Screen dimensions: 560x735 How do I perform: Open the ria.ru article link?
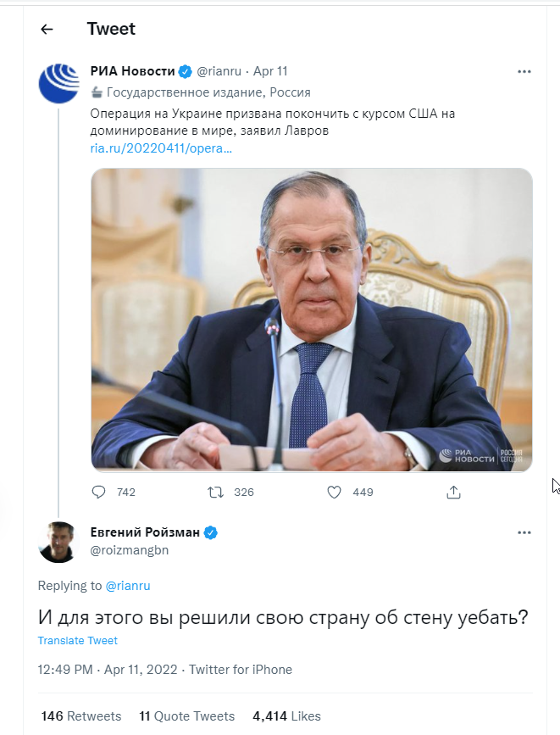click(161, 148)
